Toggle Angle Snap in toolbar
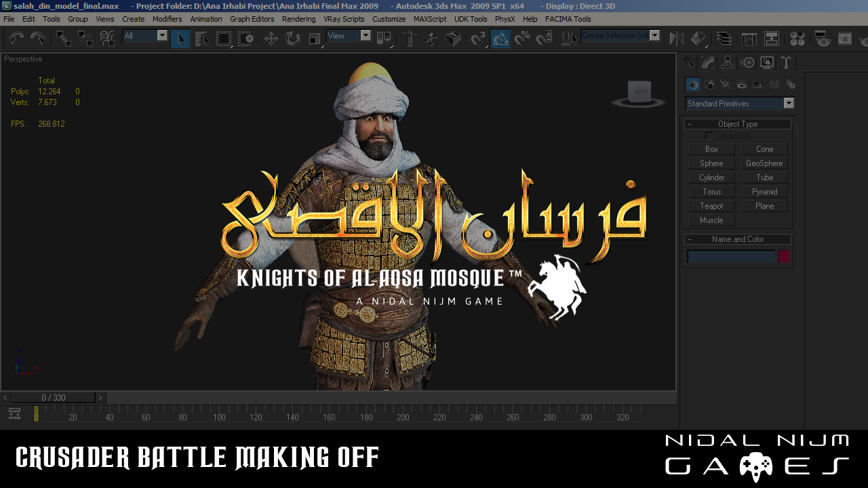Image resolution: width=868 pixels, height=488 pixels. point(500,39)
